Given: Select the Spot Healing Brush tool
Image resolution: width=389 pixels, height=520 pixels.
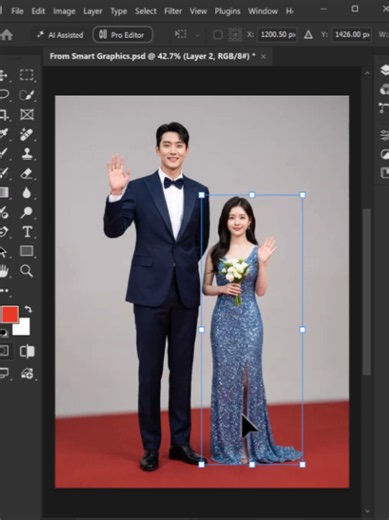Looking at the screenshot, I should (26, 134).
